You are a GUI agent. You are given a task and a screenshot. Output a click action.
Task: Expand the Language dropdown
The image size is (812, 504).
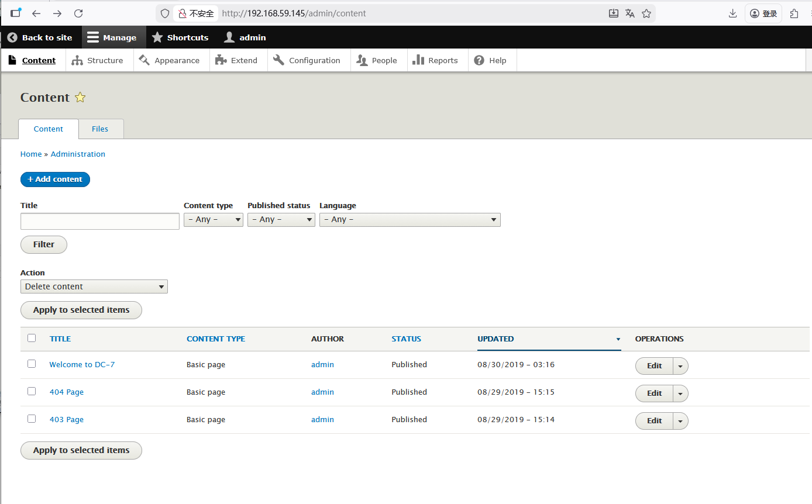410,219
